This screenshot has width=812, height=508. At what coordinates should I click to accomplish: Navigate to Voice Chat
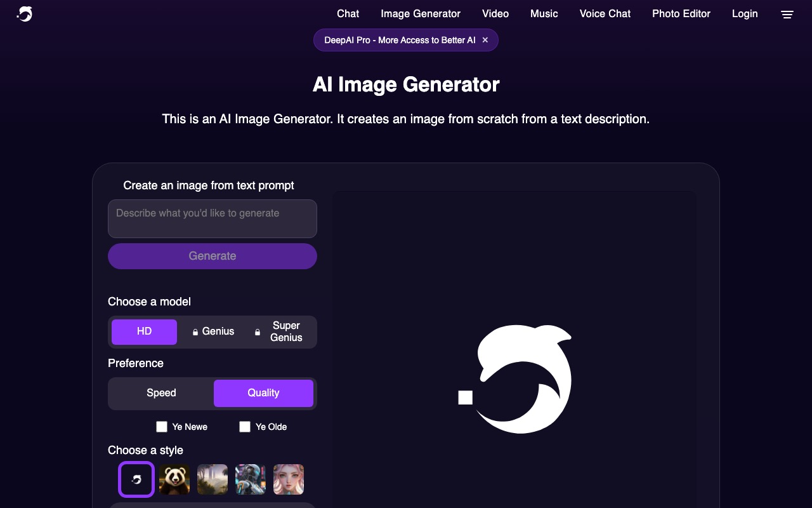click(605, 13)
